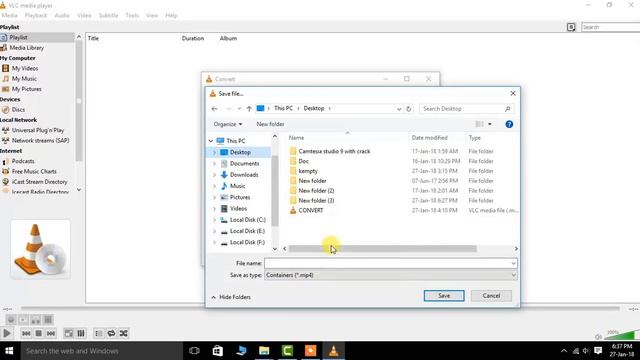
Task: Expand the Documents tree node
Action: (214, 164)
